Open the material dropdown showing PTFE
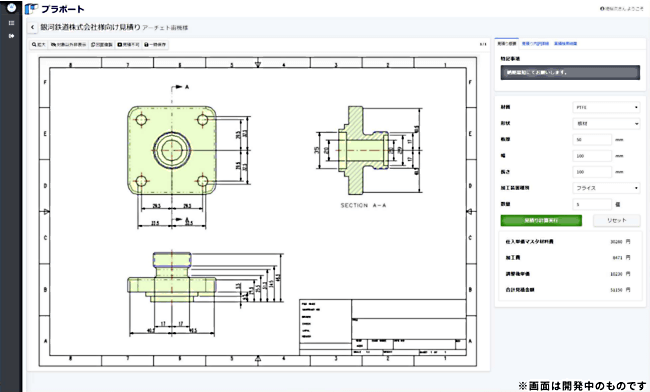The width and height of the screenshot is (650, 392). click(606, 107)
